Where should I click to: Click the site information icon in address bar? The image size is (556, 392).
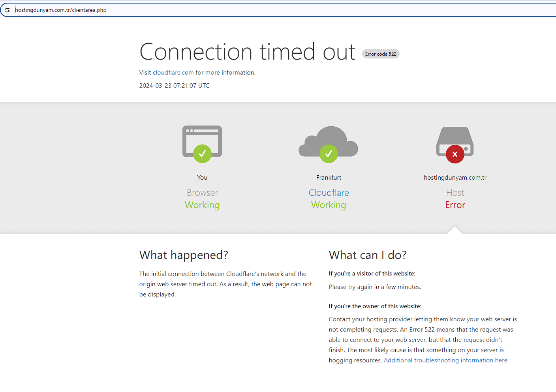(x=7, y=10)
